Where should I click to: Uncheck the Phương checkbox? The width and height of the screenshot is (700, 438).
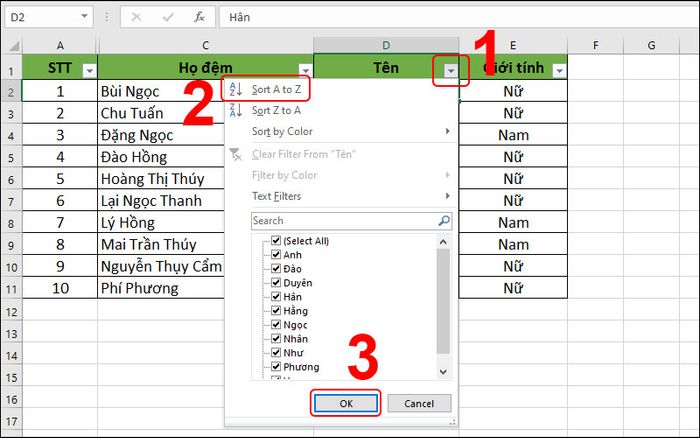tap(276, 367)
